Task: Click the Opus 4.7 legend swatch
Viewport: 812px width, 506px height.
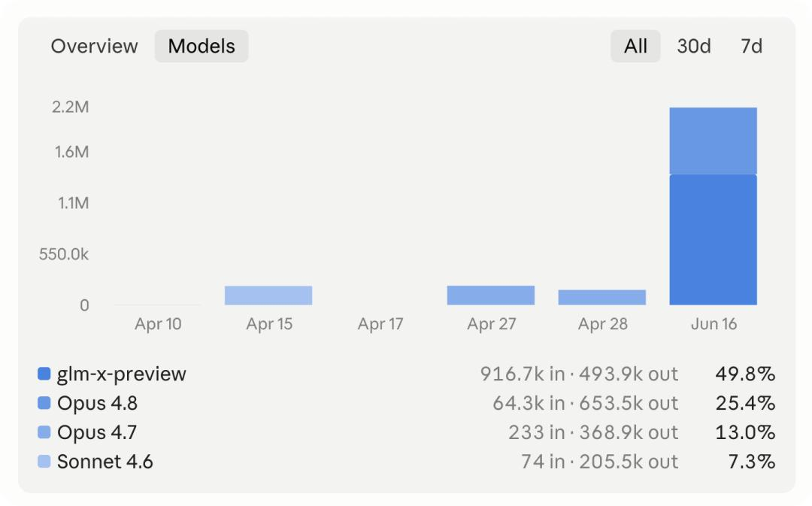Action: (x=44, y=432)
